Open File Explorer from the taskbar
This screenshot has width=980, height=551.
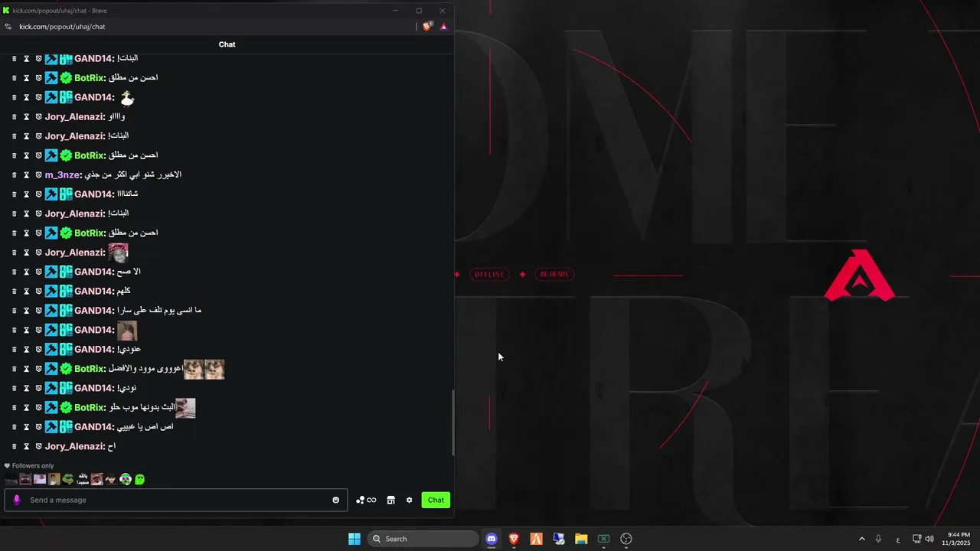[581, 539]
